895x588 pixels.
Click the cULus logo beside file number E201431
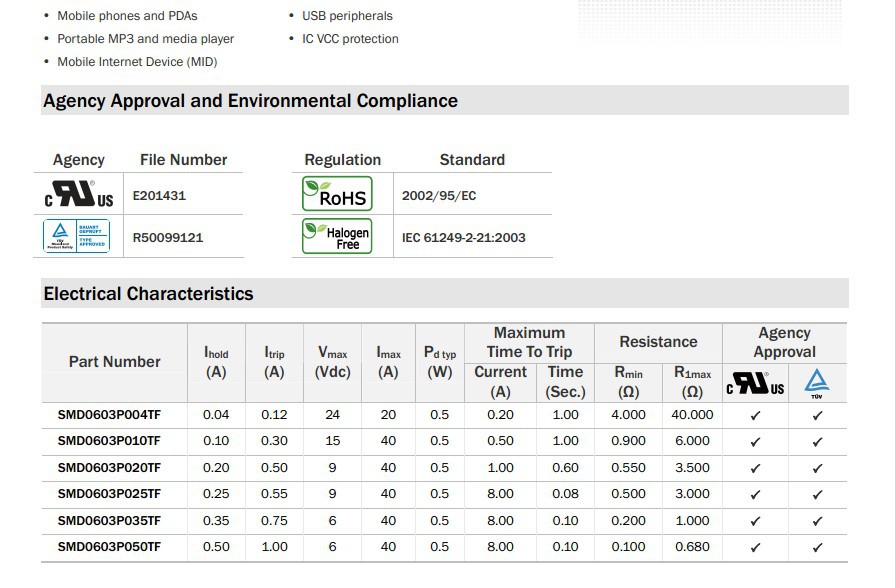coord(79,194)
